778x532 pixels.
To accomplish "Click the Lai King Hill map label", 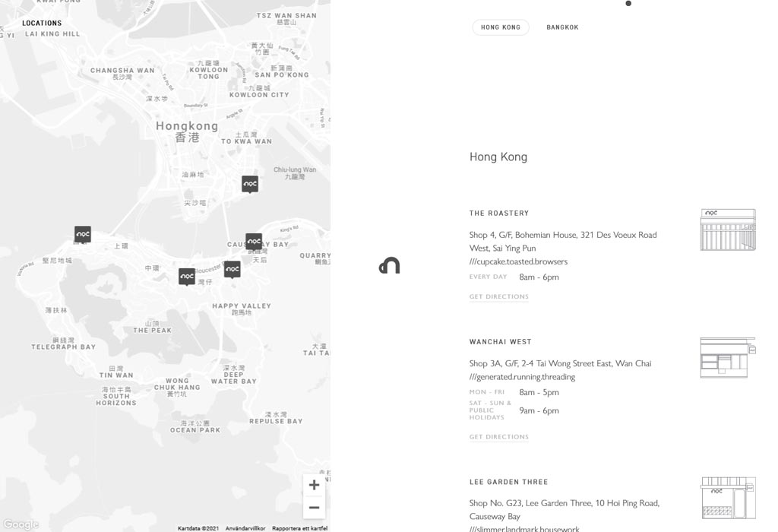I will [x=52, y=33].
